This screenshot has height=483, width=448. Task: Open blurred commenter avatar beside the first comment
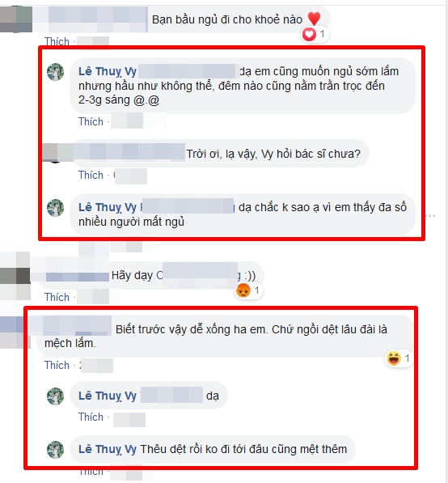(16, 19)
